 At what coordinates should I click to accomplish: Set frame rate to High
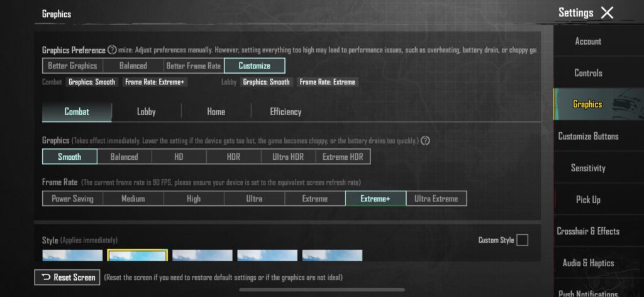coord(194,198)
